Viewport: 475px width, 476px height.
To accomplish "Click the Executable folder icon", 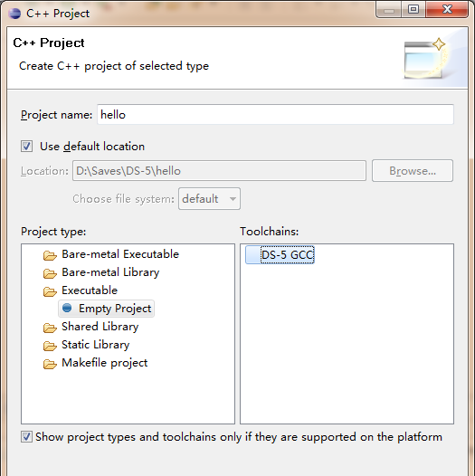I will point(50,291).
